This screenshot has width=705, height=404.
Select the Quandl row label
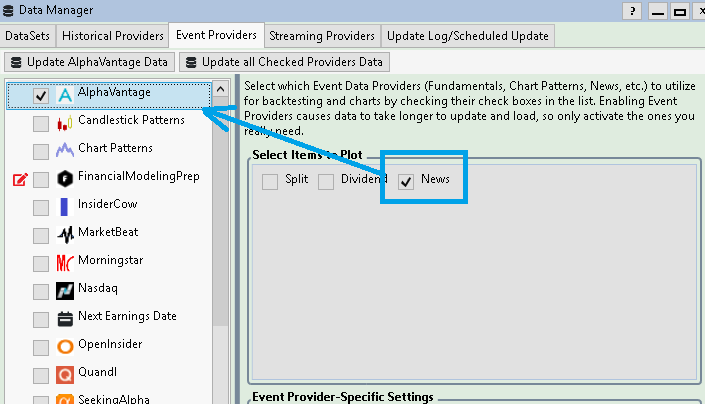pyautogui.click(x=98, y=372)
